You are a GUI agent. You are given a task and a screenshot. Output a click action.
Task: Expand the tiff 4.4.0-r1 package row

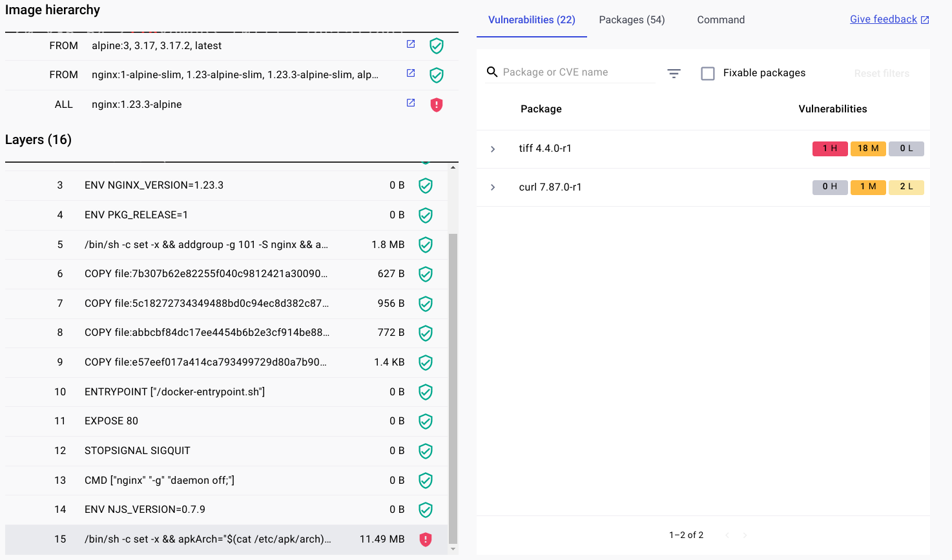(x=493, y=149)
